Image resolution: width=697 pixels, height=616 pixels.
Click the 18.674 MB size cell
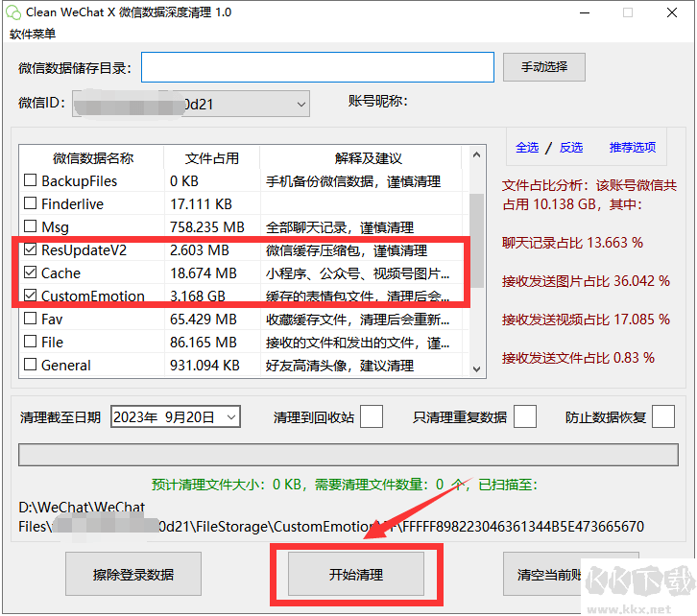(x=204, y=273)
